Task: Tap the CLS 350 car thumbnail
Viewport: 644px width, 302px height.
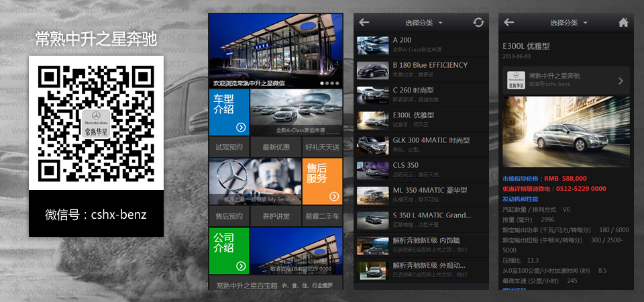Action: [372, 170]
